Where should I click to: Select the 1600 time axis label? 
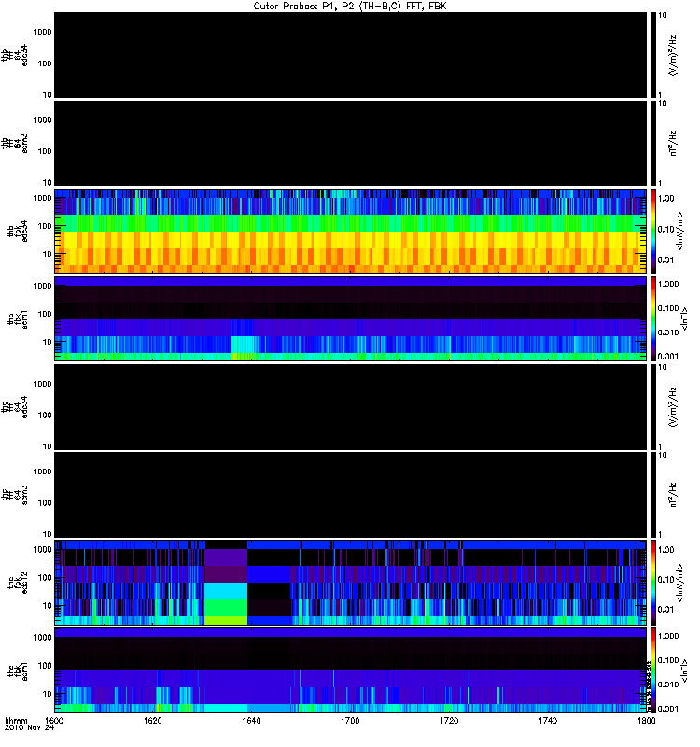(54, 720)
